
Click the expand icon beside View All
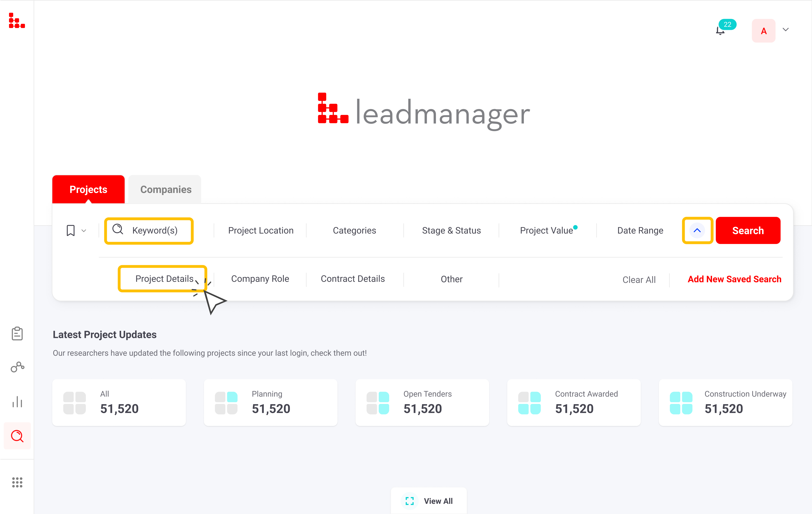(x=410, y=501)
